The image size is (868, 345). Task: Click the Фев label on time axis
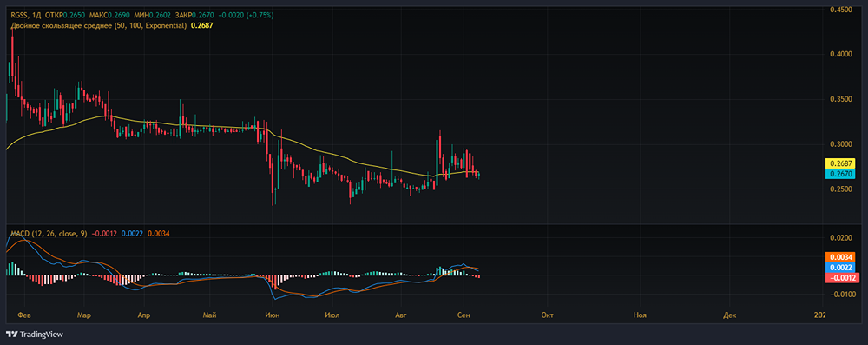[x=23, y=315]
